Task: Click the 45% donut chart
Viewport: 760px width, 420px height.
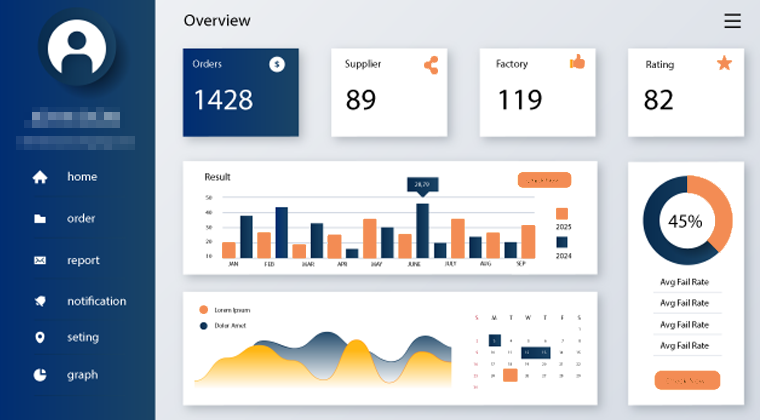Action: (x=687, y=220)
